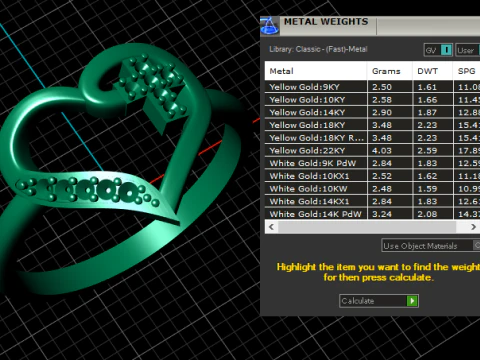The image size is (480, 360).
Task: Toggle the User library switch
Action: (x=468, y=50)
